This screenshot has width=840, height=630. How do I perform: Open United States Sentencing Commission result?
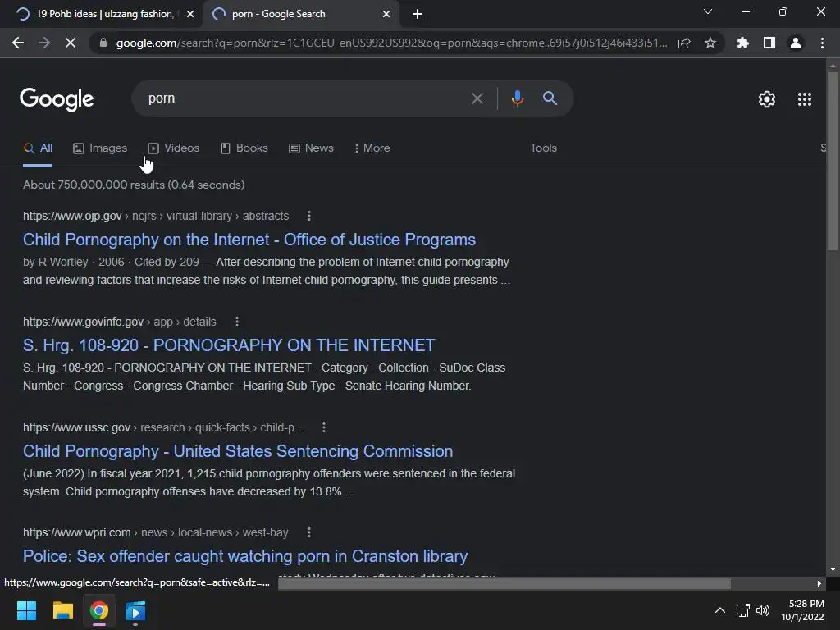point(238,451)
